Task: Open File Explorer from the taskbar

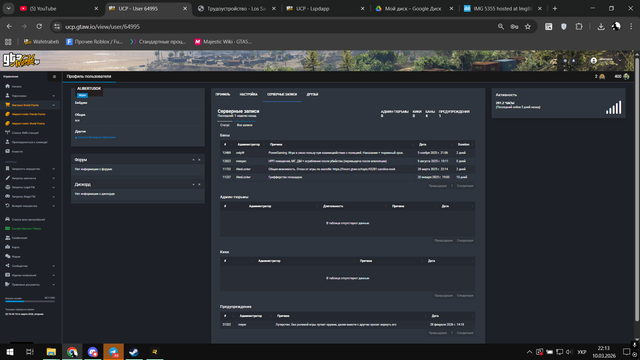Action: click(51, 352)
